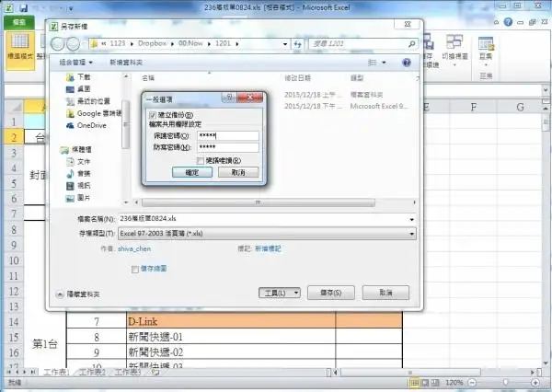Click the Page Break Preview icon in the status bar
Viewport: 552px width, 392px height.
[435, 383]
